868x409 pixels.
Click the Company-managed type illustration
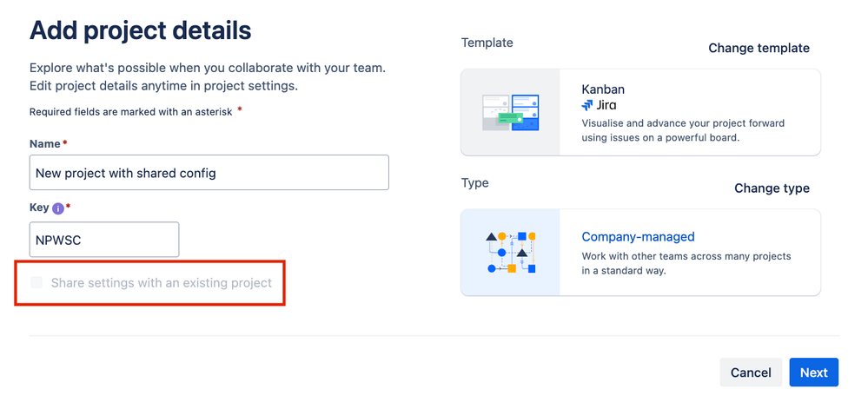510,253
